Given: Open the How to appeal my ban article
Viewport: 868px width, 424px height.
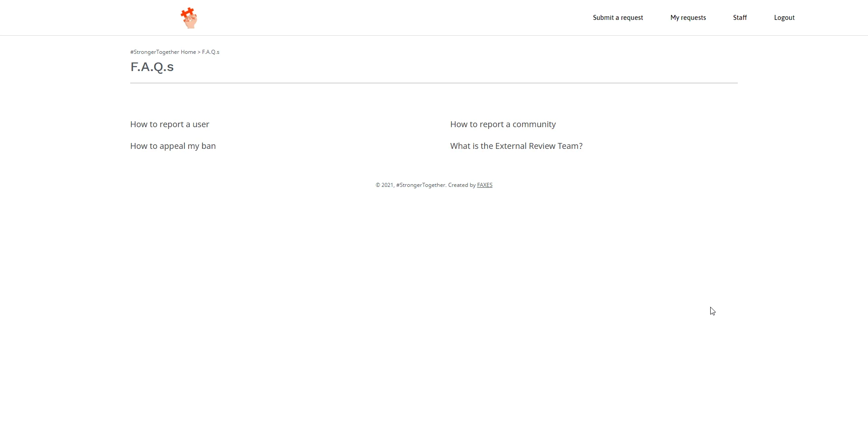Looking at the screenshot, I should tap(173, 146).
